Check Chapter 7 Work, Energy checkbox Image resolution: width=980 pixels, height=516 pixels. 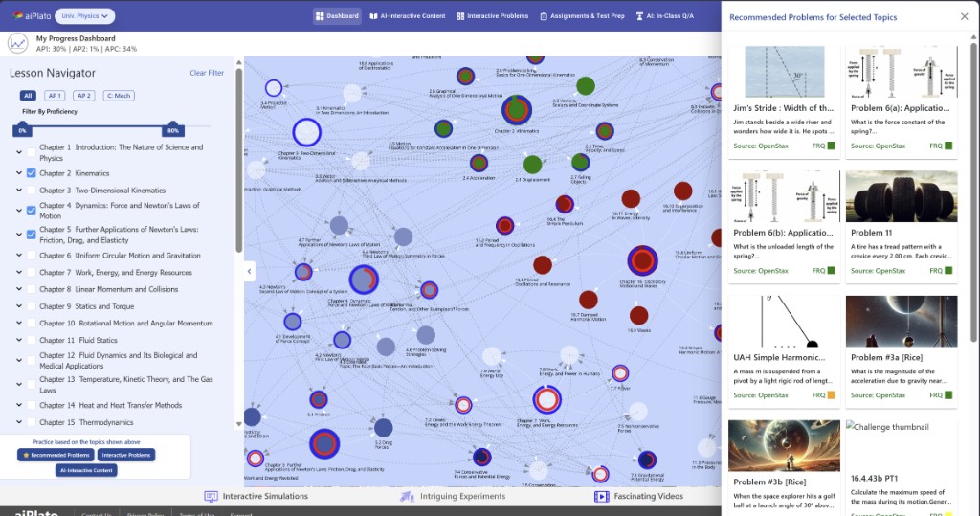(32, 272)
